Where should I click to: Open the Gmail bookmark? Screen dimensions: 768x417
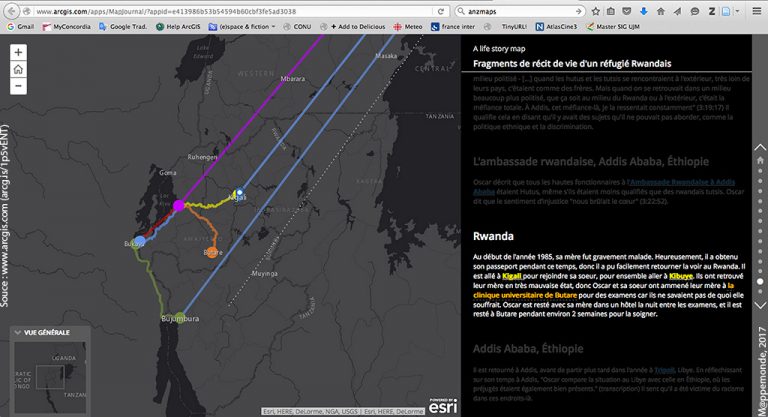(20, 25)
